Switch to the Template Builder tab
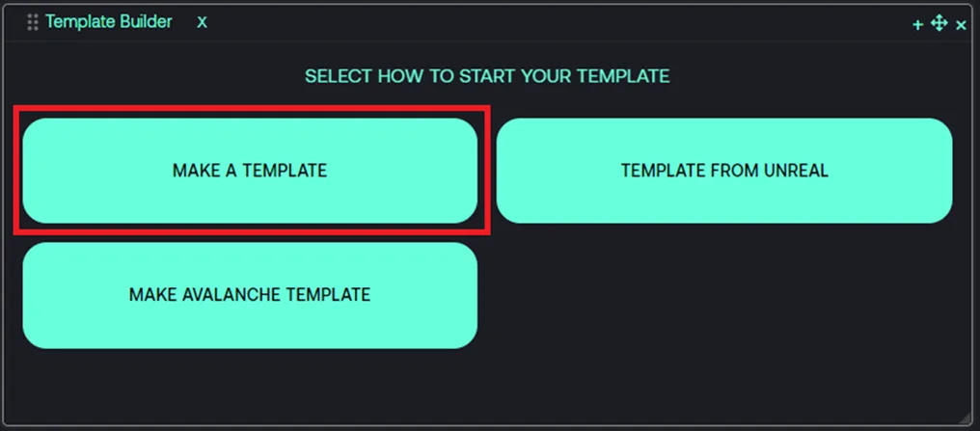The height and width of the screenshot is (431, 980). [108, 22]
